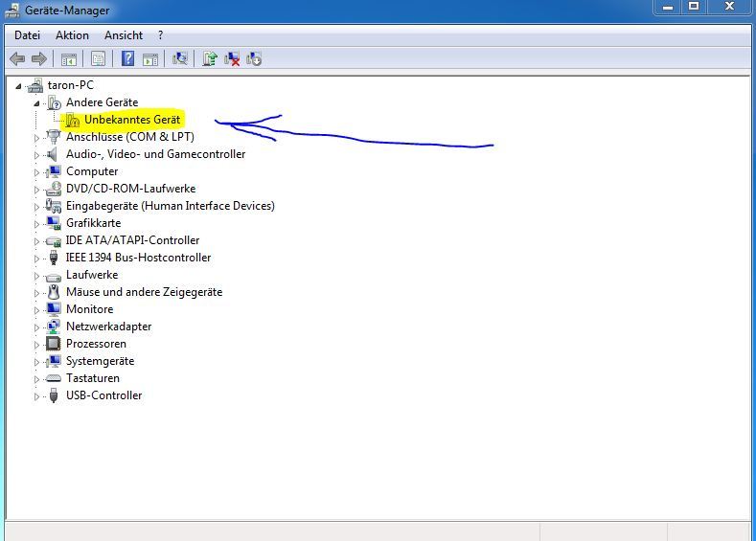Click the Prozessoren chip icon

(x=53, y=344)
